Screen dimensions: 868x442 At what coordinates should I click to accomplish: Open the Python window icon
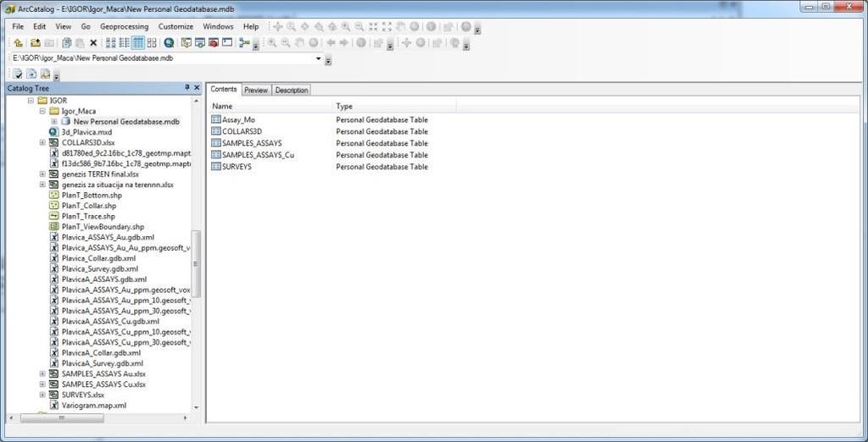(x=227, y=42)
